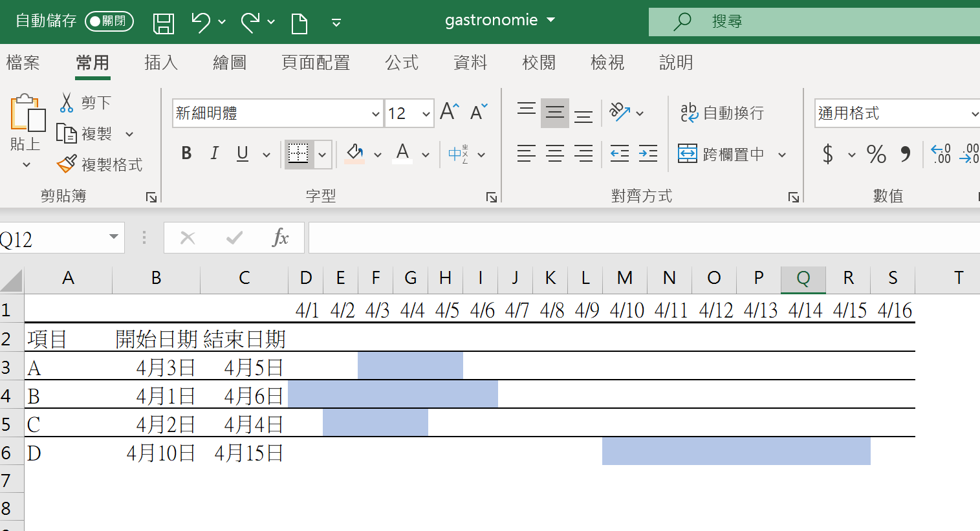Image resolution: width=980 pixels, height=531 pixels.
Task: Toggle the AutoSave switch
Action: pos(109,21)
